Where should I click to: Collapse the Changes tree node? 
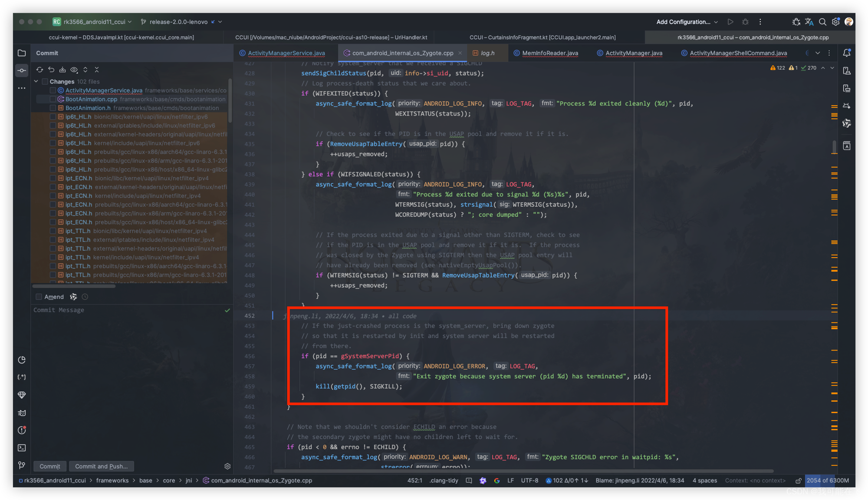(36, 82)
